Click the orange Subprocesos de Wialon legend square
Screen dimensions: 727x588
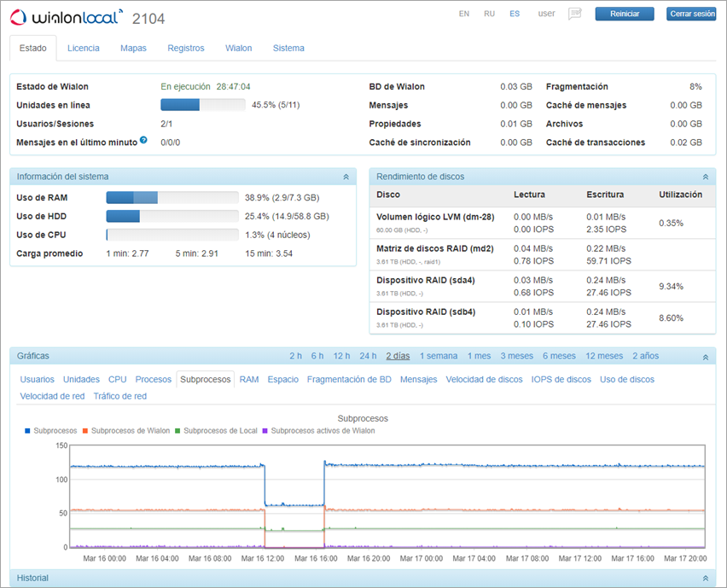(x=85, y=431)
